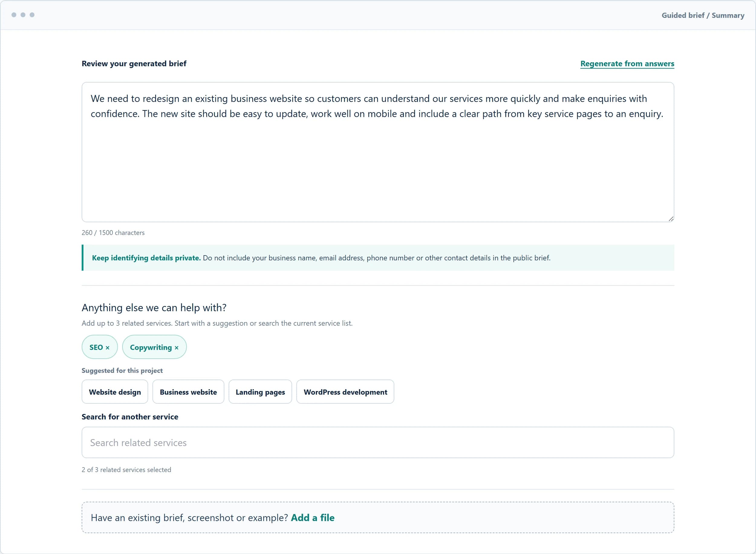Select the 260 / 1500 characters counter
The height and width of the screenshot is (554, 756).
(113, 233)
